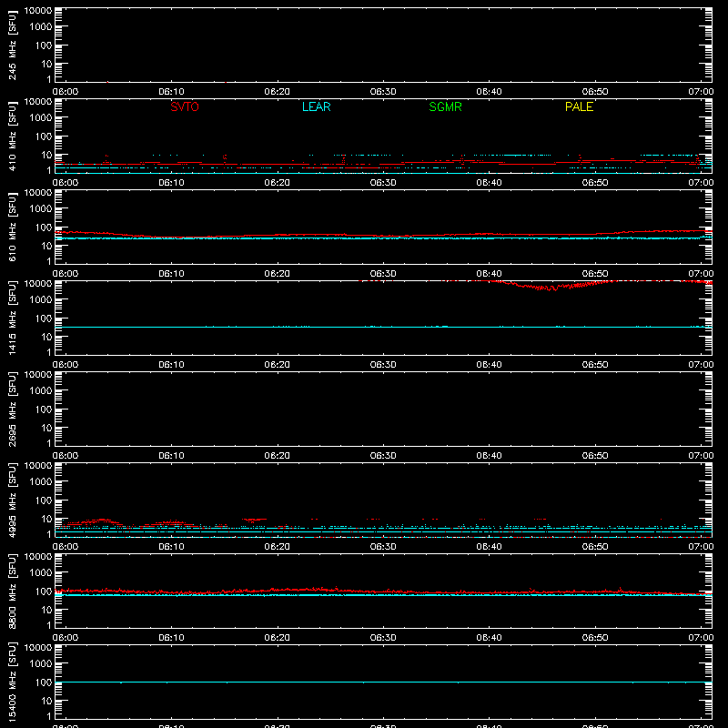Click the 1000 tick label of 2695 MHz plot
Viewport: 728px width, 728px height.
click(41, 390)
